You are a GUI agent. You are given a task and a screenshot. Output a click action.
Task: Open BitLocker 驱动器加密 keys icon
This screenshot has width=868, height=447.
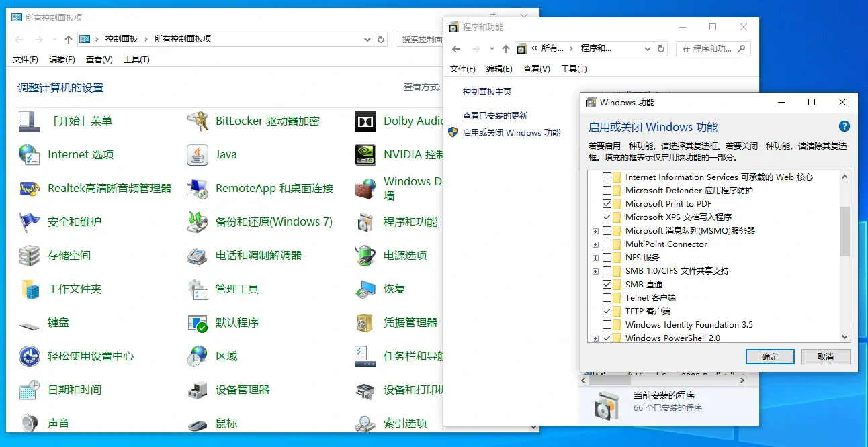click(x=198, y=121)
